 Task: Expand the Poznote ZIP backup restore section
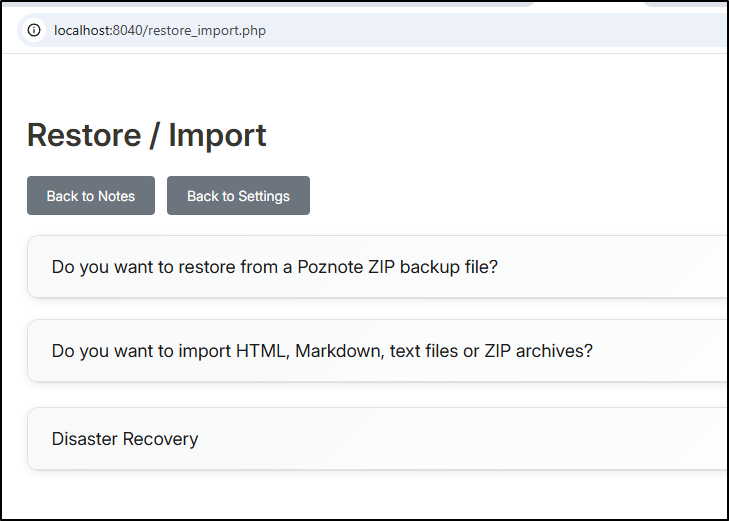(x=275, y=268)
